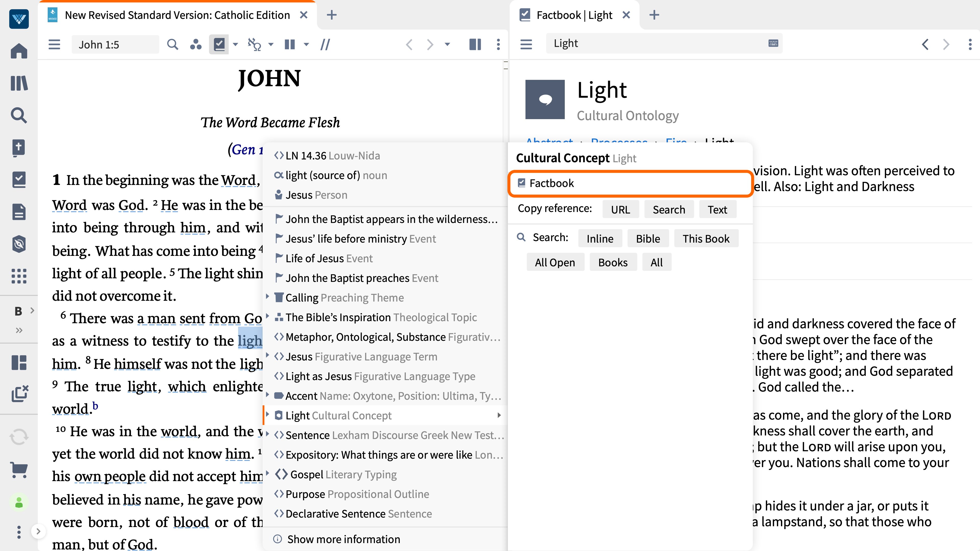Image resolution: width=980 pixels, height=551 pixels.
Task: Open the sidebar more options dots
Action: [19, 532]
